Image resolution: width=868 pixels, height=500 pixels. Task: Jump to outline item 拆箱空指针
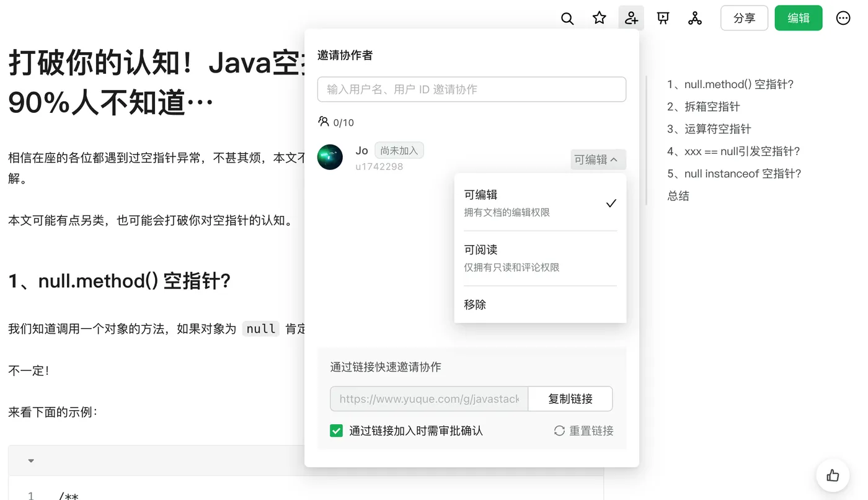[x=704, y=107]
